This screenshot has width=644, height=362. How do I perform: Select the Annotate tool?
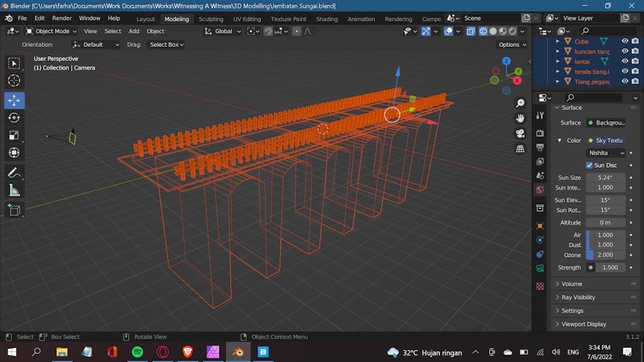pyautogui.click(x=14, y=172)
